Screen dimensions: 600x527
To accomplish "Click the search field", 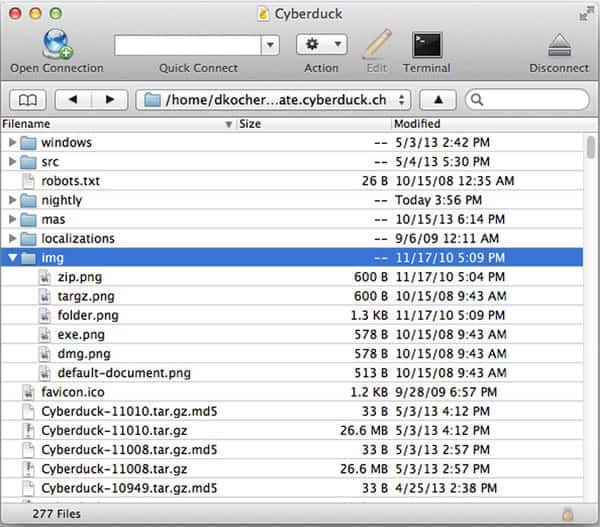I will click(527, 100).
